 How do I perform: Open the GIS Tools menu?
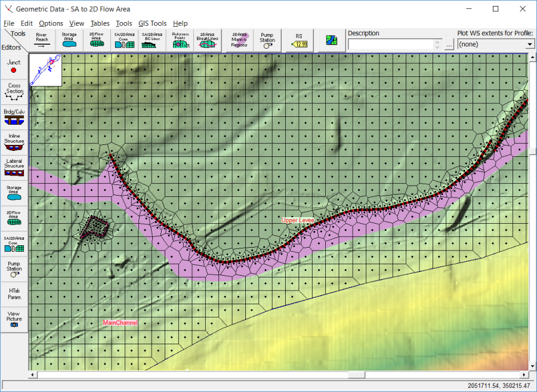[x=152, y=23]
